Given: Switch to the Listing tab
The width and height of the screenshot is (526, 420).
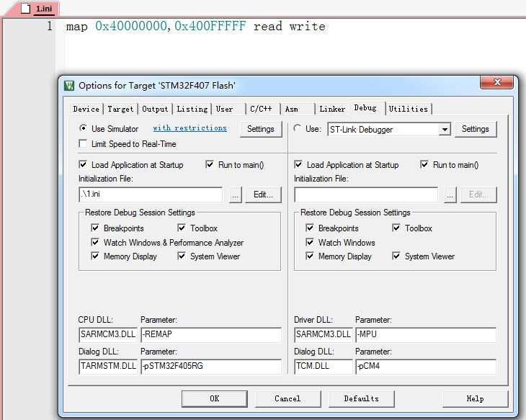Looking at the screenshot, I should (x=192, y=109).
